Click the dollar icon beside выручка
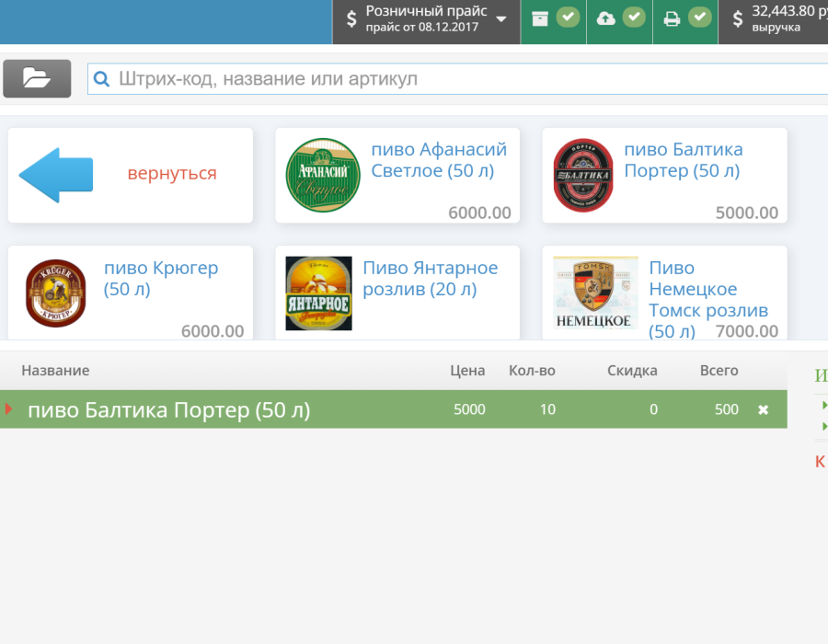Viewport: 828px width, 644px height. pos(738,19)
